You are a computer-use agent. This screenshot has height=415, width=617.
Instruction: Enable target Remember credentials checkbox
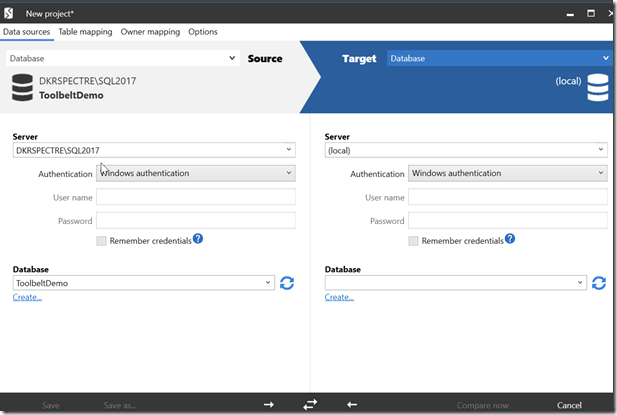click(x=414, y=241)
